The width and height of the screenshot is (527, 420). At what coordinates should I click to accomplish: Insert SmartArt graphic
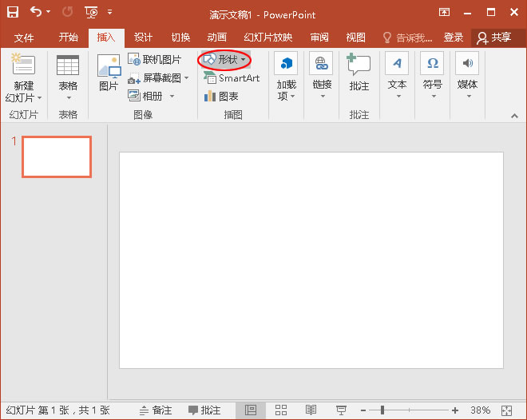pyautogui.click(x=232, y=78)
